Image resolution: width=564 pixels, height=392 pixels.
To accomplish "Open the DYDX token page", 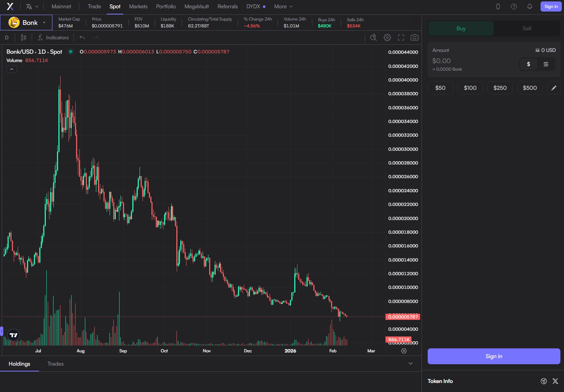I will 256,6.
